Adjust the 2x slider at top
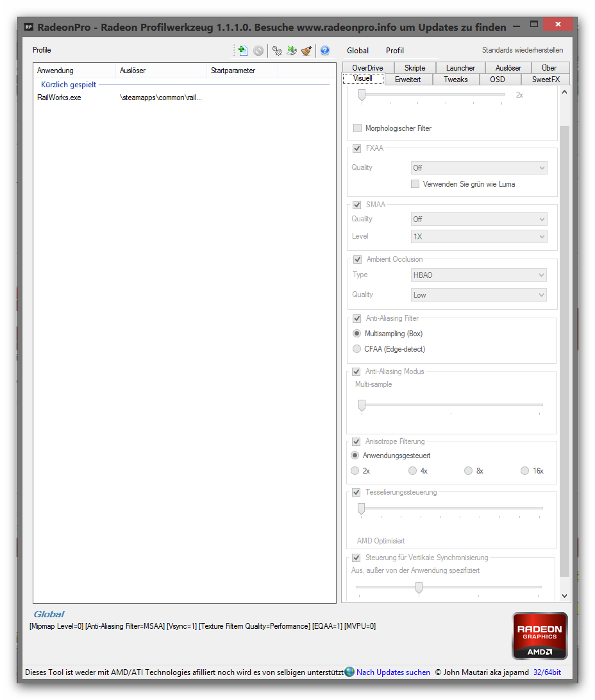 click(x=362, y=95)
